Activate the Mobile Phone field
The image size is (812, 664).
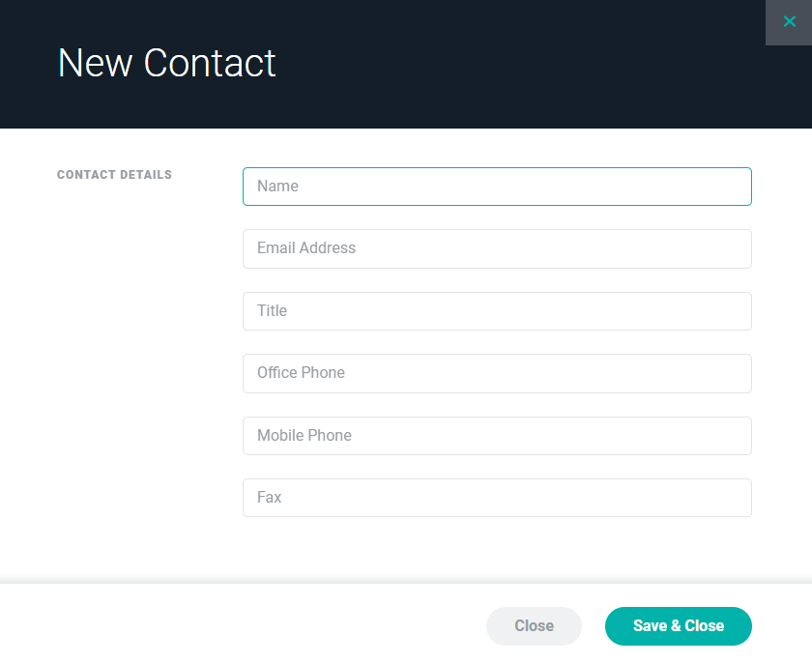[x=497, y=436]
